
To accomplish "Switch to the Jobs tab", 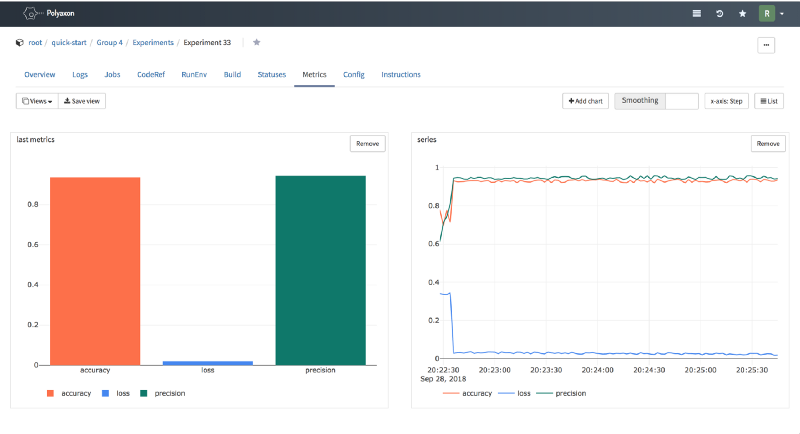I will [112, 74].
